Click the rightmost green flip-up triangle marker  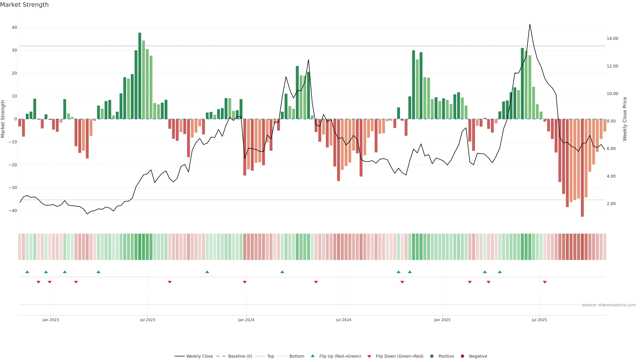500,272
